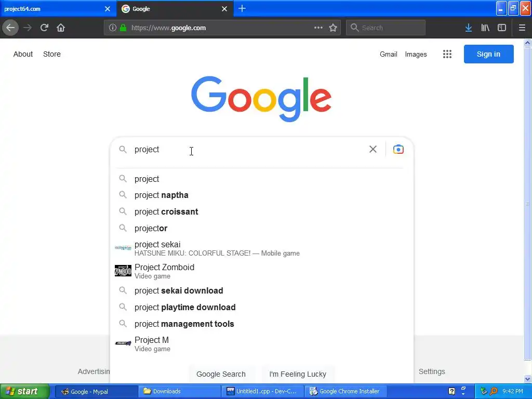Open the Google apps grid
Viewport: 532px width, 399px height.
click(447, 54)
